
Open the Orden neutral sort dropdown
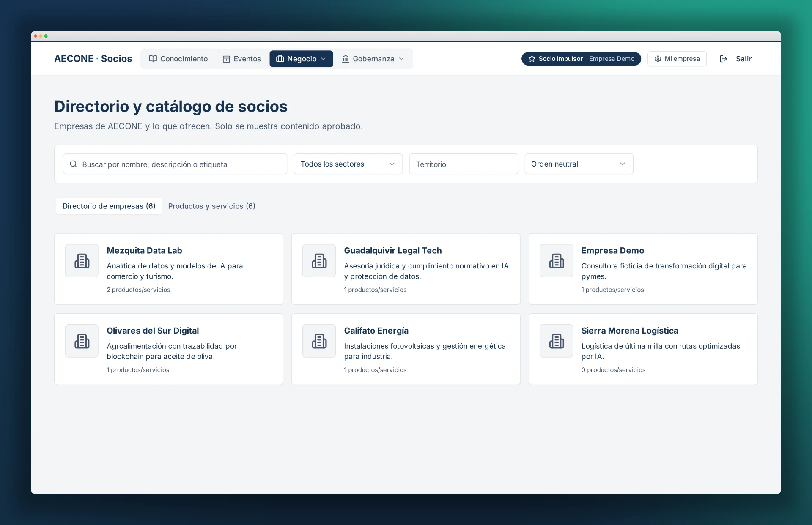[x=579, y=164]
